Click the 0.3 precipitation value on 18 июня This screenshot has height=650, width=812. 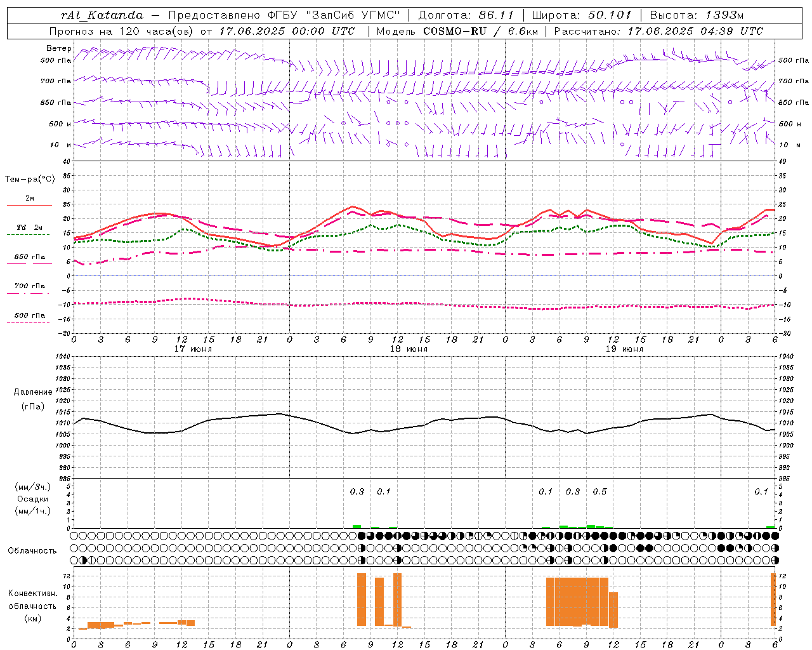[357, 491]
